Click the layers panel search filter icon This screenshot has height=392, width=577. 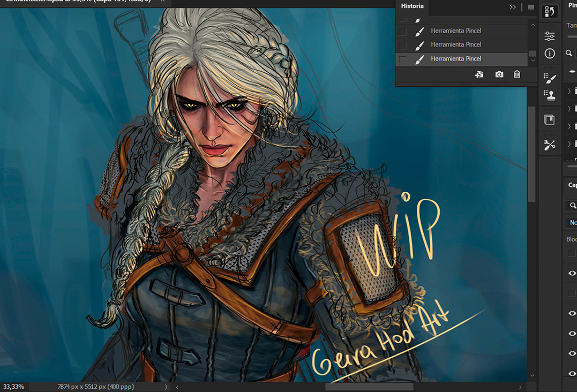pos(573,205)
